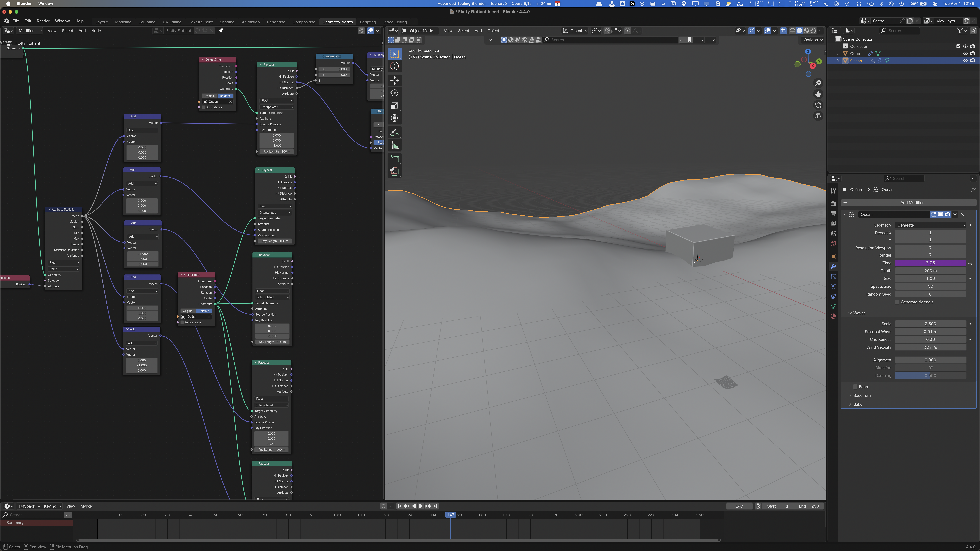Screen dimensions: 980x551
Task: Activate the Rotate tool
Action: point(394,93)
